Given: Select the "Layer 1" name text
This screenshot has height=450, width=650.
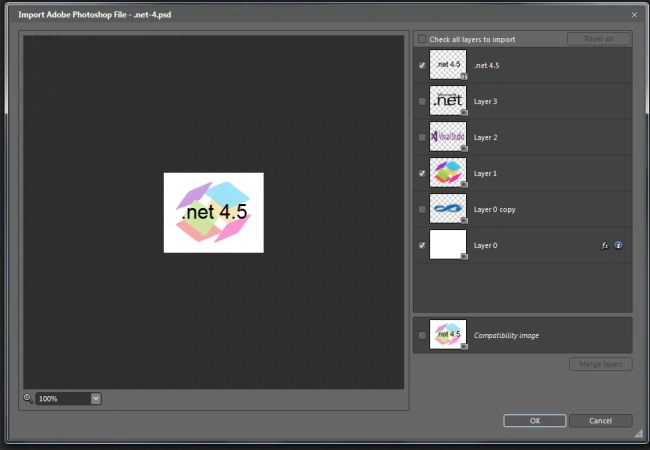Looking at the screenshot, I should click(x=485, y=174).
